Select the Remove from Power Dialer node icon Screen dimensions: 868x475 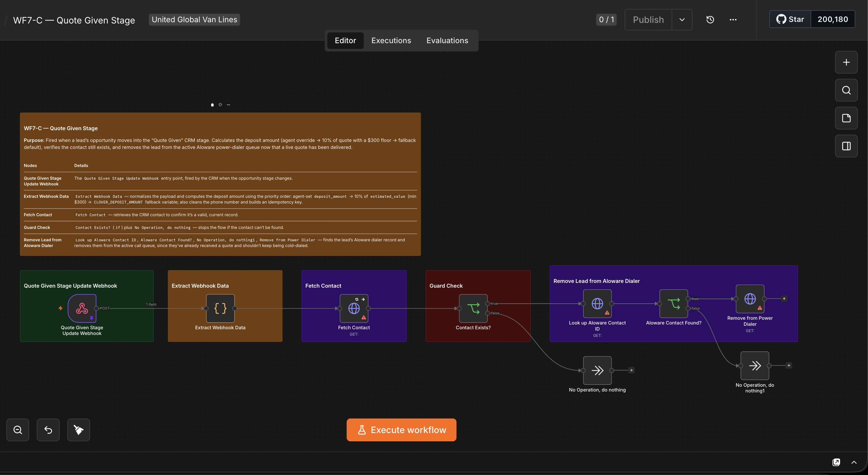(x=750, y=299)
